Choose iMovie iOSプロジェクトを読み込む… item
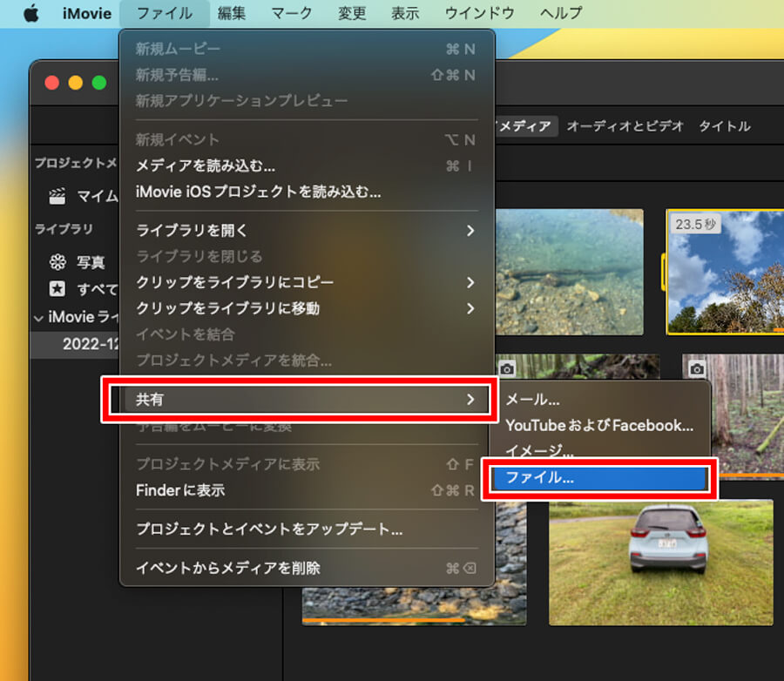784x681 pixels. pyautogui.click(x=307, y=192)
